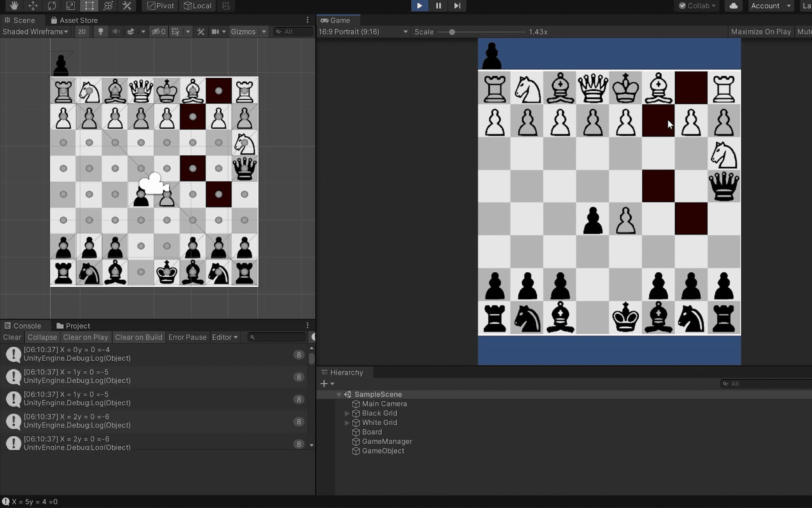Toggle Collapse in Console

[x=42, y=337]
